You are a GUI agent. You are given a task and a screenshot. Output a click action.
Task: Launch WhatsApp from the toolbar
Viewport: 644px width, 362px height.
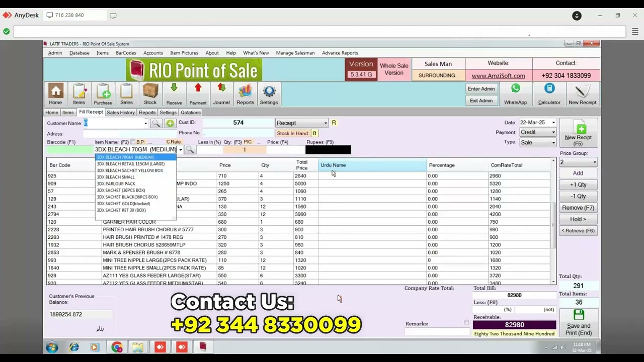[x=515, y=94]
